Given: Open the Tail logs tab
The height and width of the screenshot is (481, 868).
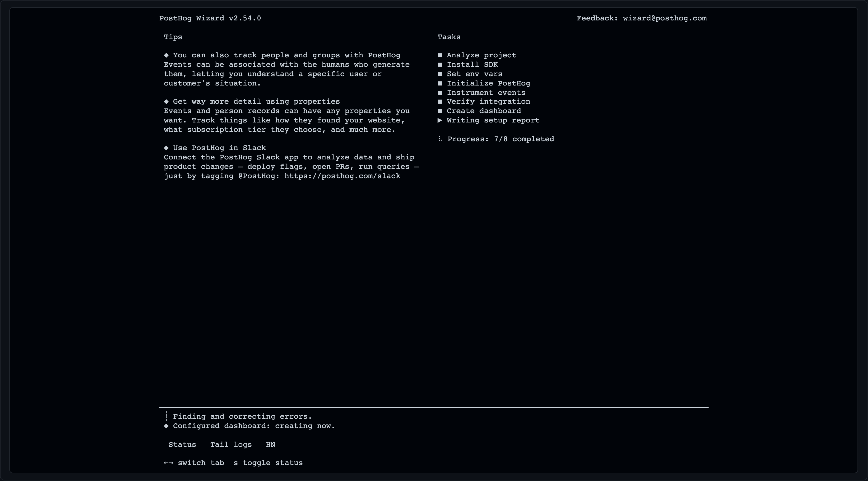Looking at the screenshot, I should pos(231,444).
